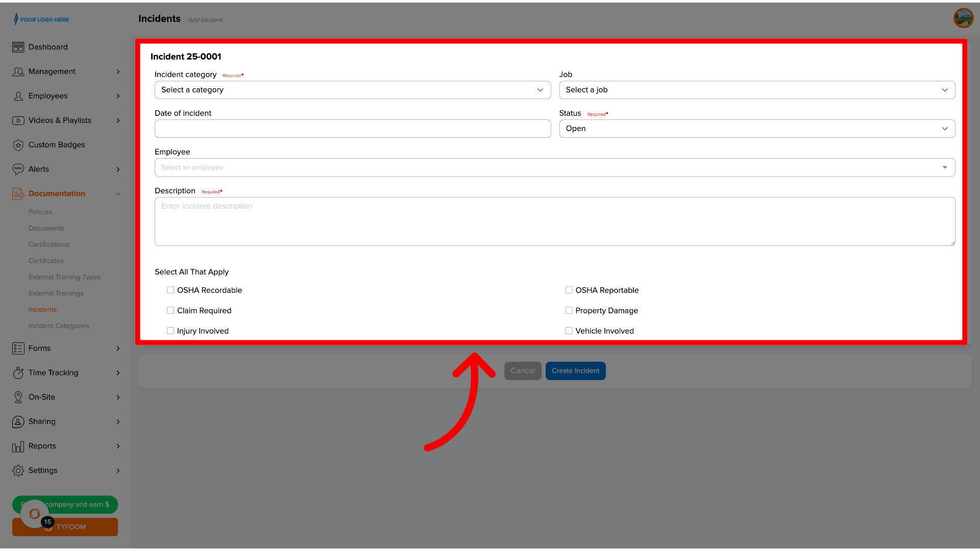Click the Cancel button
Screen dimensions: 980x551
coord(523,371)
